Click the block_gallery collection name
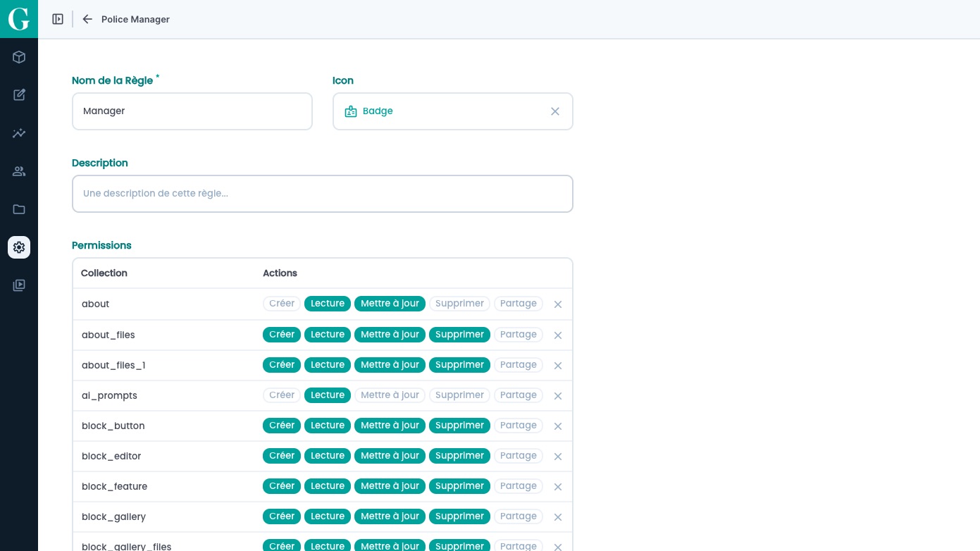Image resolution: width=980 pixels, height=551 pixels. [x=113, y=517]
